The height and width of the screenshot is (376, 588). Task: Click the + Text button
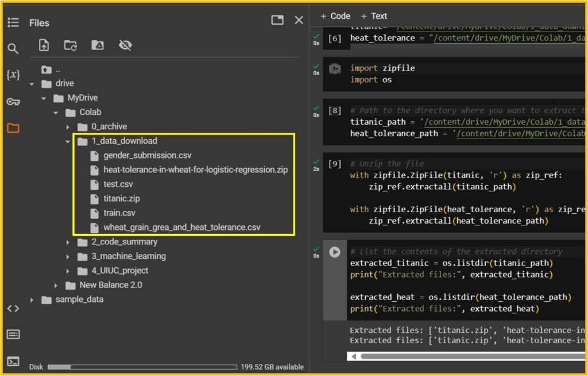coord(374,16)
